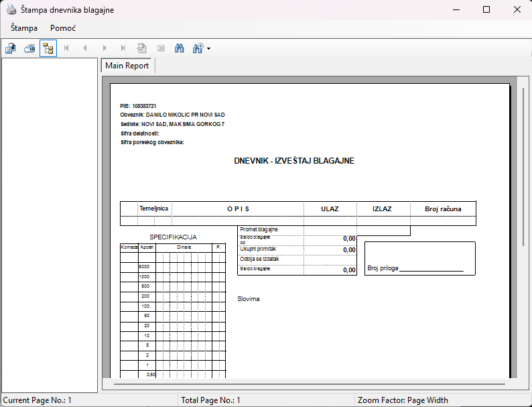This screenshot has height=407, width=532.
Task: Click the empty group tree panel
Action: [50, 225]
